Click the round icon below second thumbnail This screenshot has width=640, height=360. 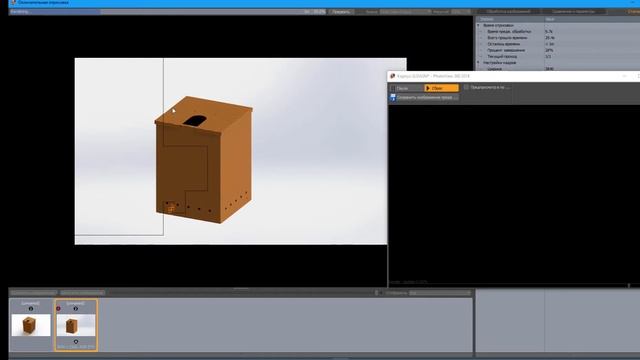pos(76,342)
